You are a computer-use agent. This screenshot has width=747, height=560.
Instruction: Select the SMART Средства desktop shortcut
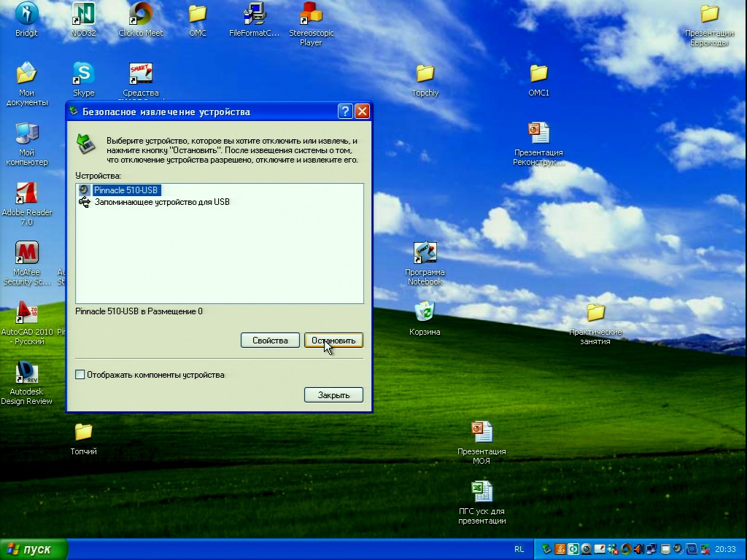[141, 80]
